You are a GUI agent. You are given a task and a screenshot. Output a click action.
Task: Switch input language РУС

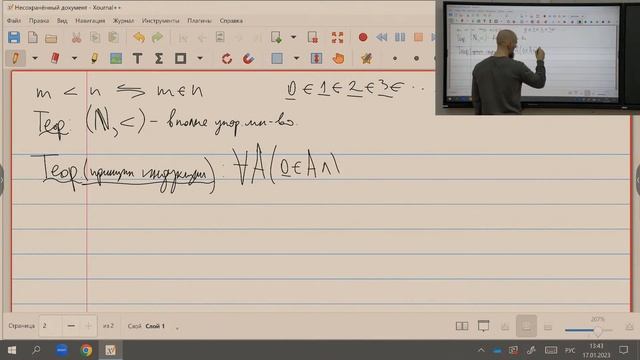(x=570, y=350)
